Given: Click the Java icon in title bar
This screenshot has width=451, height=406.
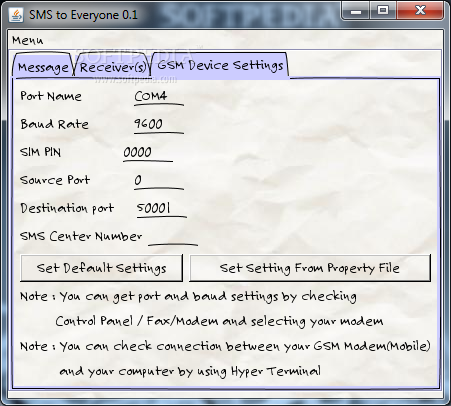Looking at the screenshot, I should (16, 15).
